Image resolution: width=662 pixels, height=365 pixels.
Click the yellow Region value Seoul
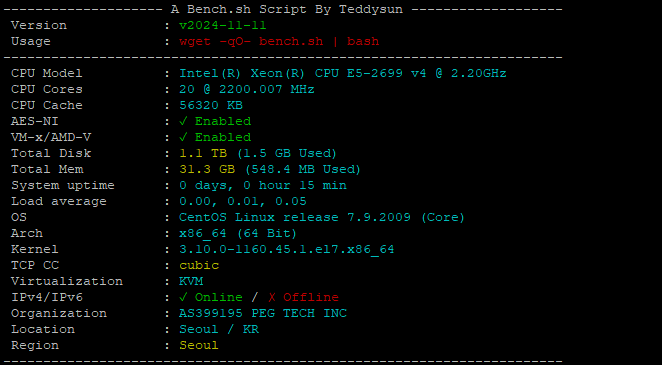pos(199,346)
